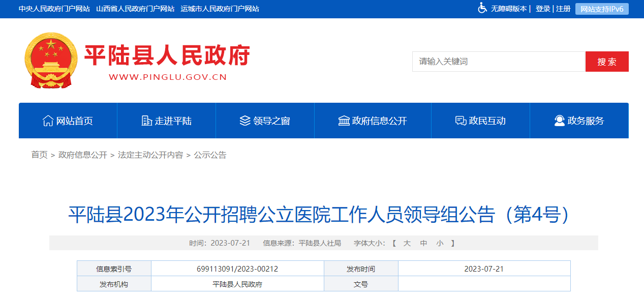644x297 pixels.
Task: Go to 法定主动公开内容 in breadcrumb
Action: [x=150, y=155]
